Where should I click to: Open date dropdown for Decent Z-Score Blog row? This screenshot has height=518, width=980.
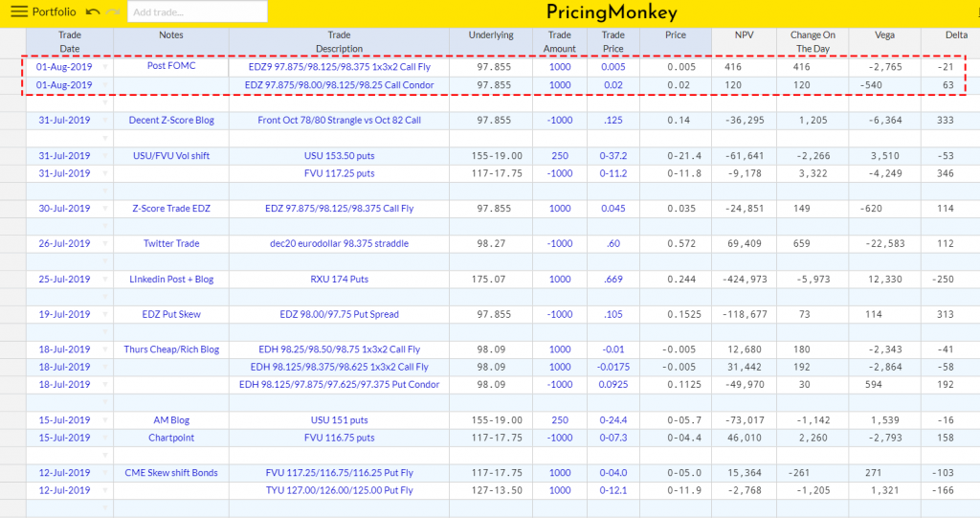[x=105, y=120]
